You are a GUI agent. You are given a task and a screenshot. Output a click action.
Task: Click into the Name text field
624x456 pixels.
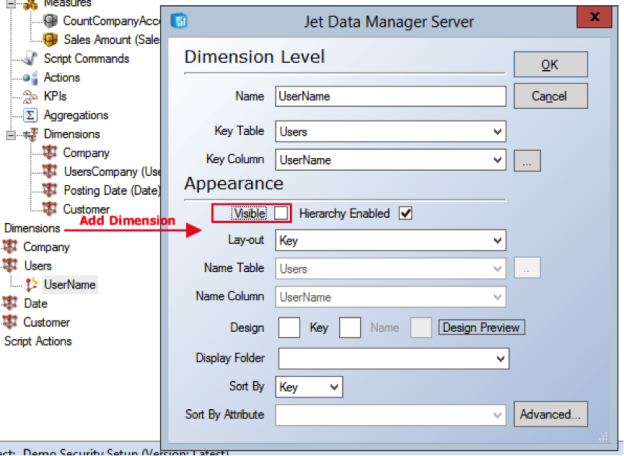pos(390,96)
